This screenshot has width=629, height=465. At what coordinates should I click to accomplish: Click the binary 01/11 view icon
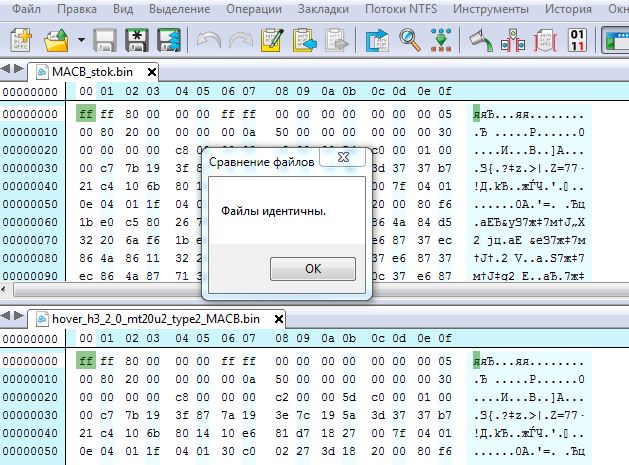coord(577,40)
